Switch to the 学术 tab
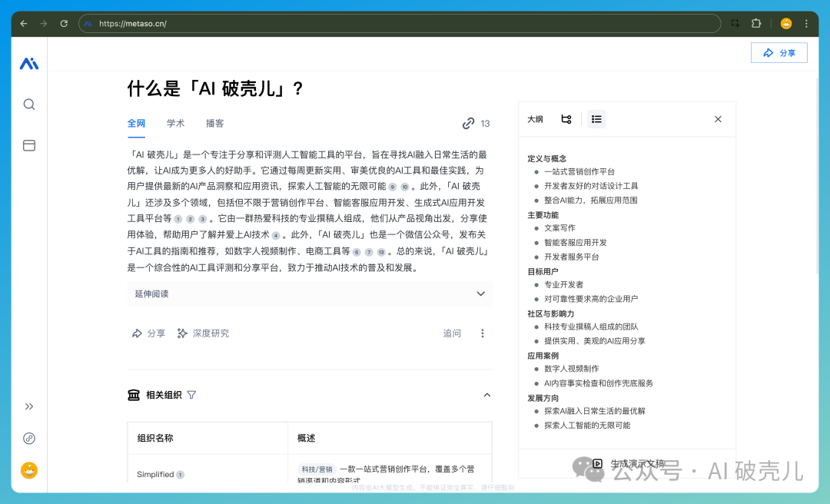This screenshot has height=504, width=830. click(175, 124)
